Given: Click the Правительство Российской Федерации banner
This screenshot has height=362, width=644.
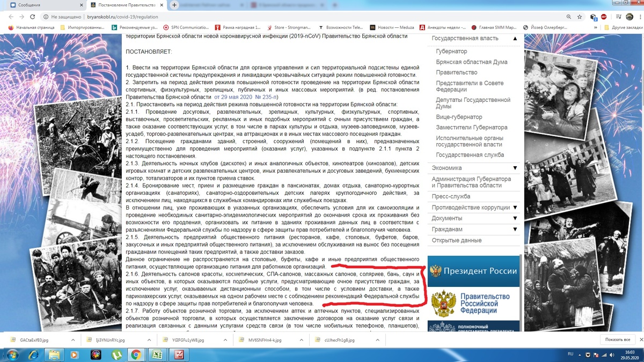Looking at the screenshot, I should pyautogui.click(x=473, y=304).
